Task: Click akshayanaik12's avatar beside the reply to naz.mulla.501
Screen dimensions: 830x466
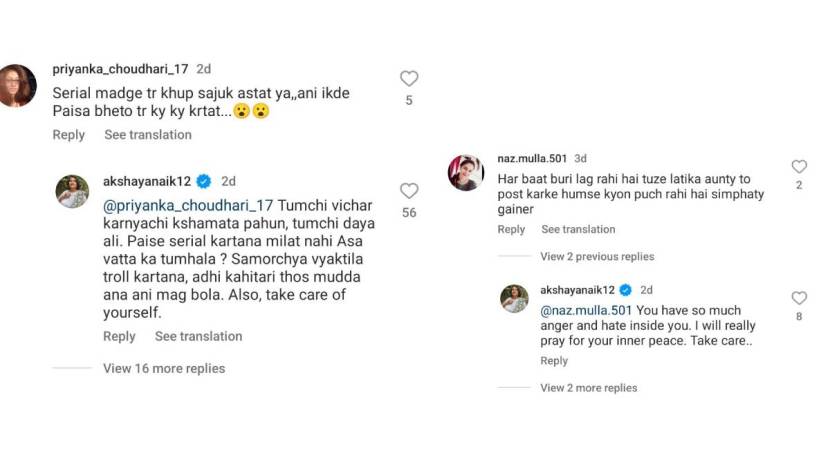Action: (x=515, y=298)
